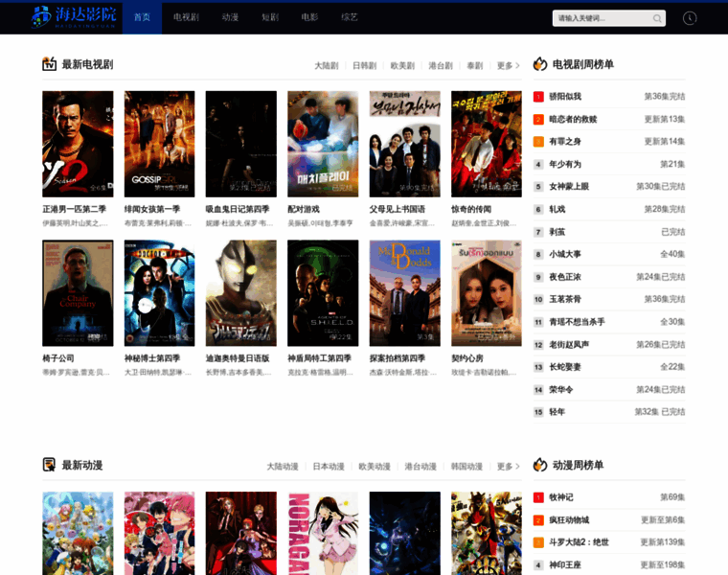This screenshot has width=728, height=575.
Task: Click the flame icon beside 动漫周榜单
Action: (x=540, y=465)
